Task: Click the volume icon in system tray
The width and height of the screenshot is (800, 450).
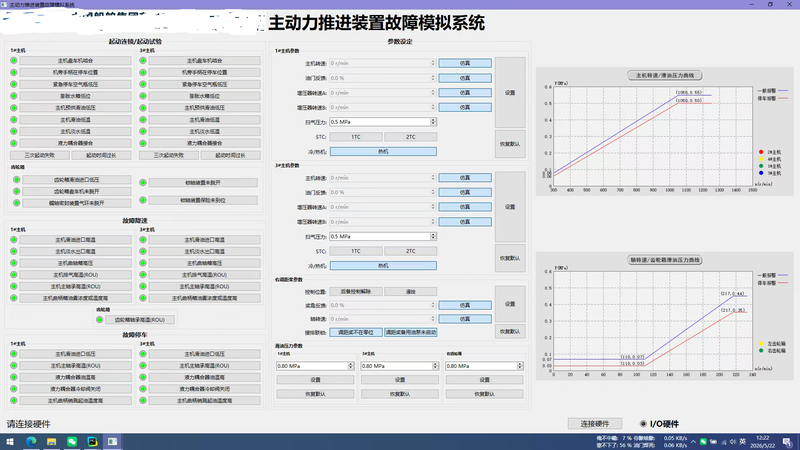Action: point(733,442)
